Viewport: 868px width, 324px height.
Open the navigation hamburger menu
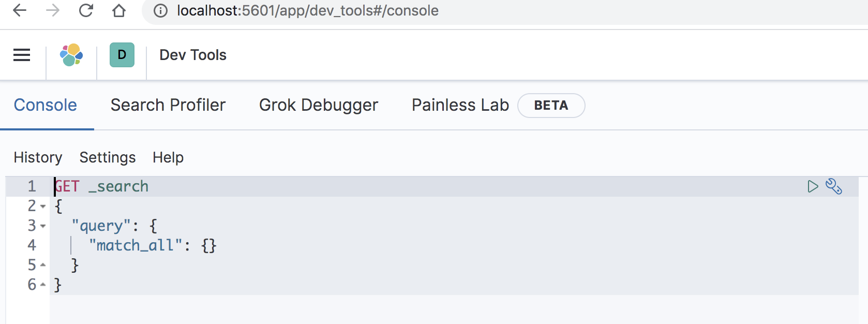pos(21,54)
